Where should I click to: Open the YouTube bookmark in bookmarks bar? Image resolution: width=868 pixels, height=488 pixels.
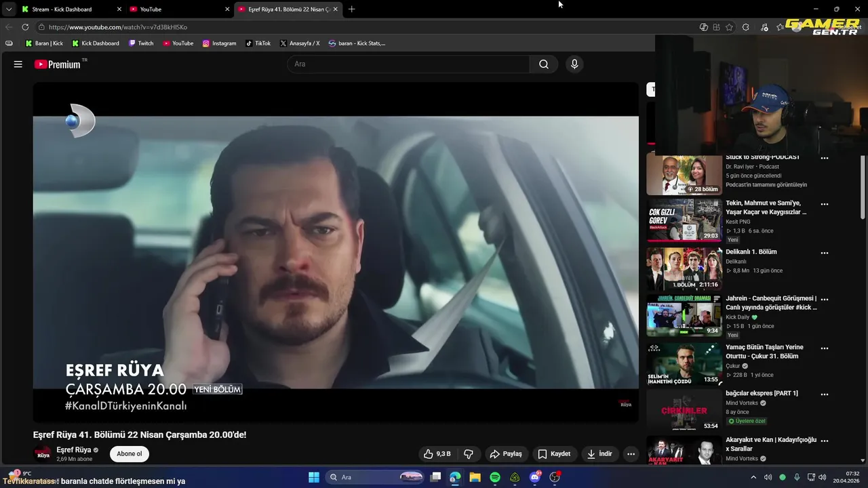[x=178, y=43]
